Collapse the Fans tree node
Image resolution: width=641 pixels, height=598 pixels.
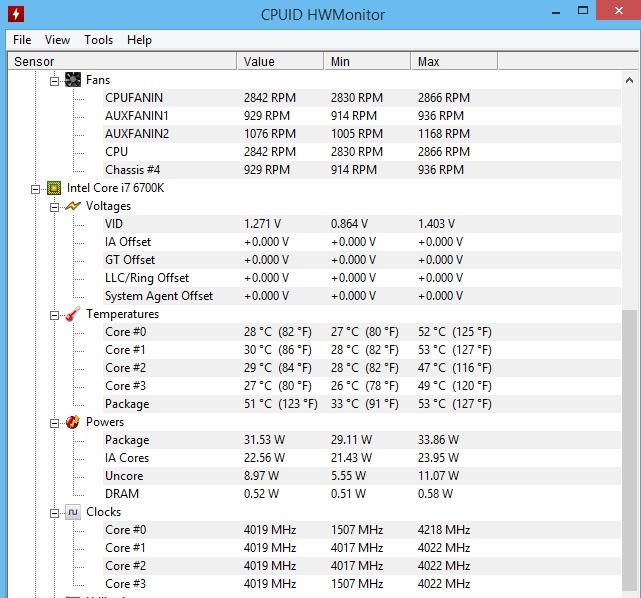[54, 82]
